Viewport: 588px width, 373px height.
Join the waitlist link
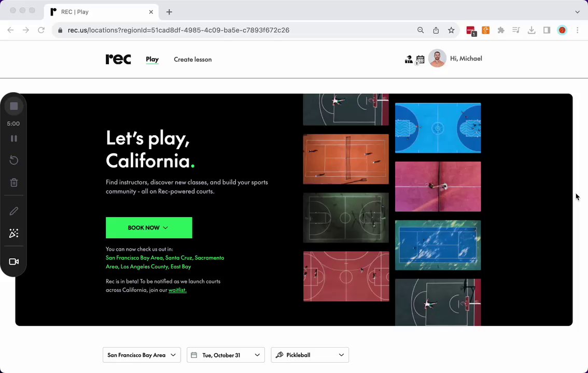pyautogui.click(x=177, y=290)
